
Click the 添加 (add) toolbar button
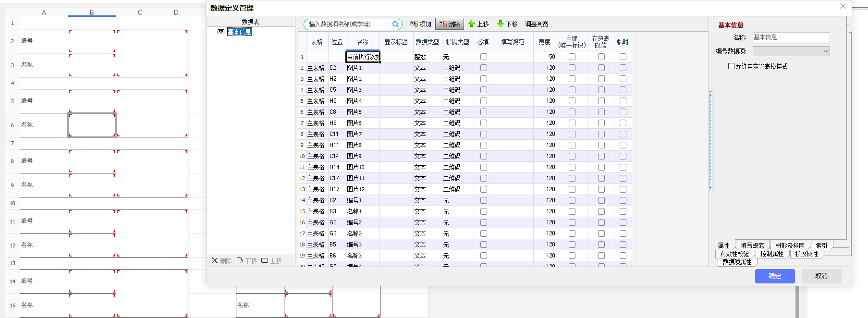coord(421,24)
